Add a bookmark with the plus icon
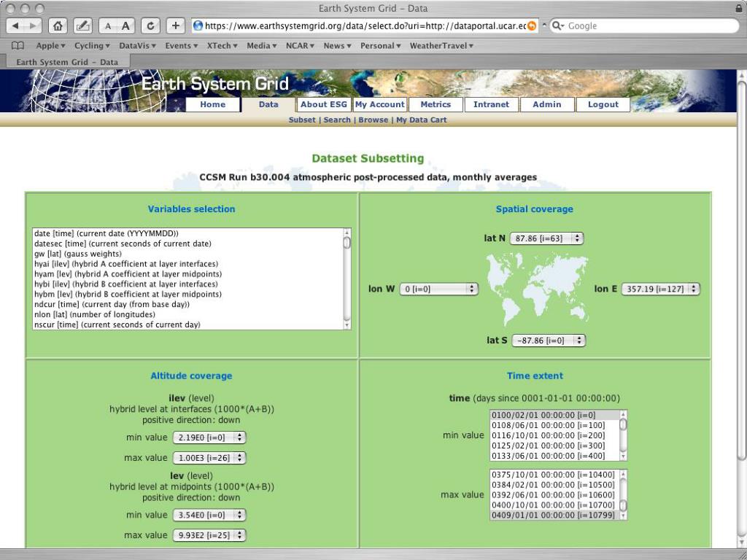The width and height of the screenshot is (747, 560). [176, 26]
